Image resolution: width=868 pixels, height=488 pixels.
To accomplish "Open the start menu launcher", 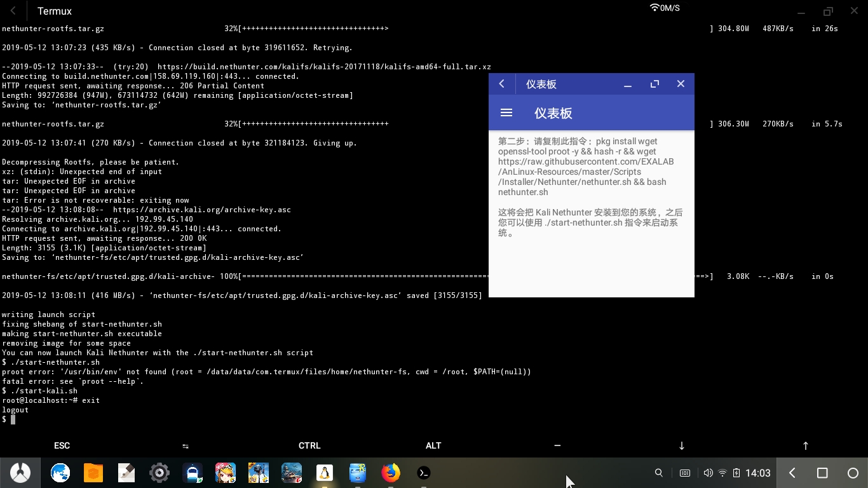I will 20,473.
